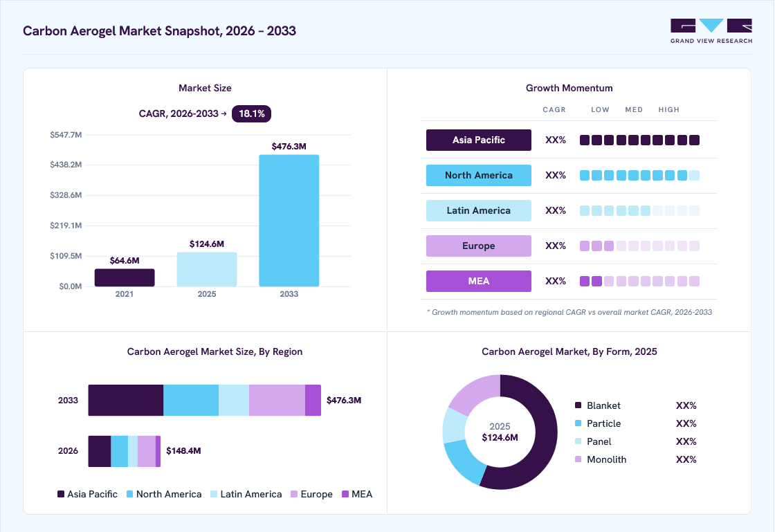Select the Asia Pacific segment of 2026 bar
This screenshot has height=532, width=775.
(x=100, y=451)
